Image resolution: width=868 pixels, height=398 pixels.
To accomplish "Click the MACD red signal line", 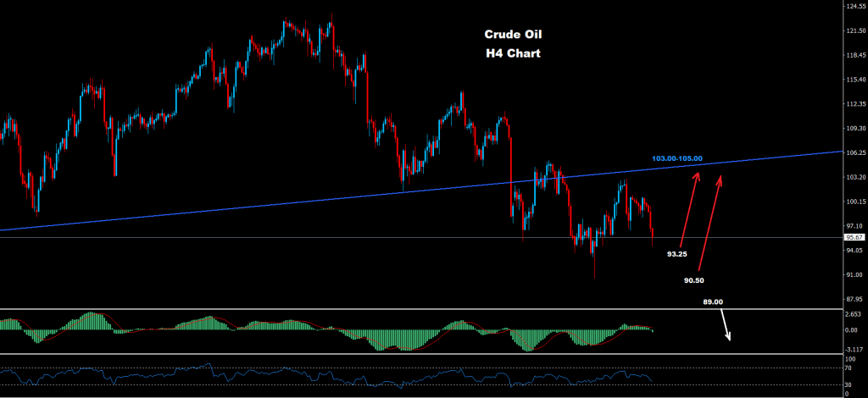I will [x=326, y=332].
